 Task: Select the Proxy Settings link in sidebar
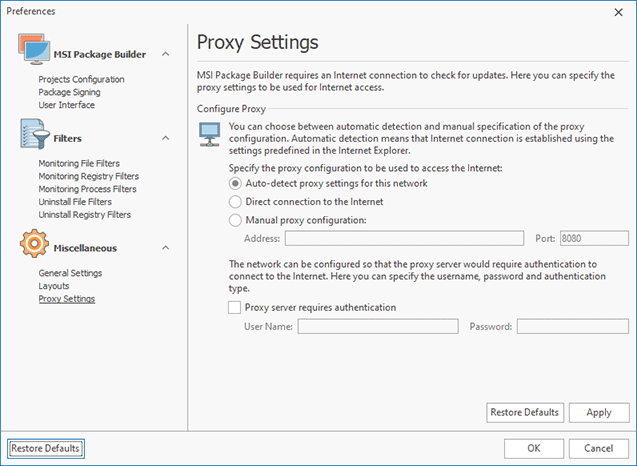(67, 299)
